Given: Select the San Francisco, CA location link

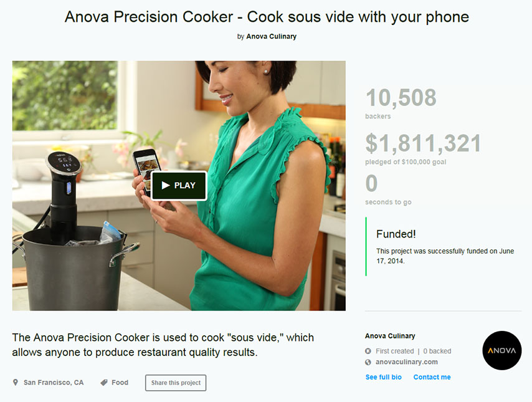Looking at the screenshot, I should pyautogui.click(x=54, y=383).
